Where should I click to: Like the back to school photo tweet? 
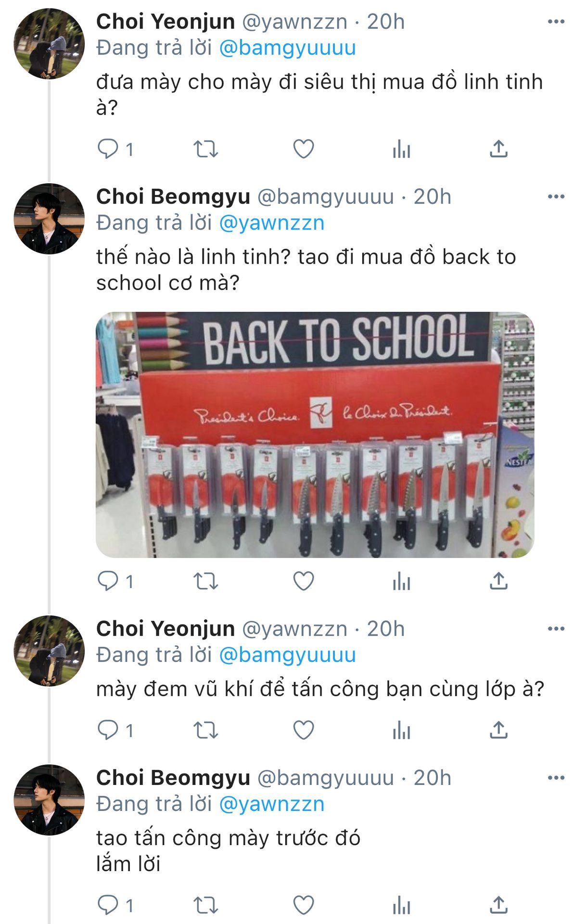click(304, 581)
